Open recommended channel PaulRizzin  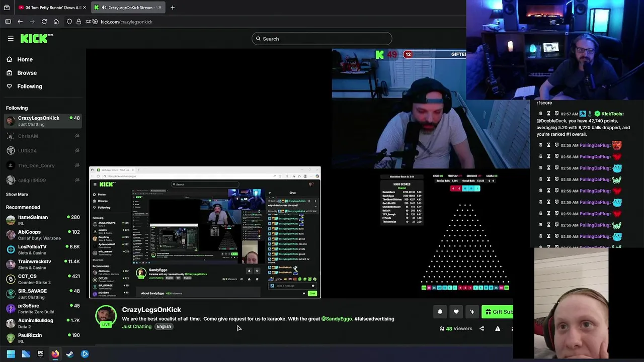pyautogui.click(x=43, y=338)
